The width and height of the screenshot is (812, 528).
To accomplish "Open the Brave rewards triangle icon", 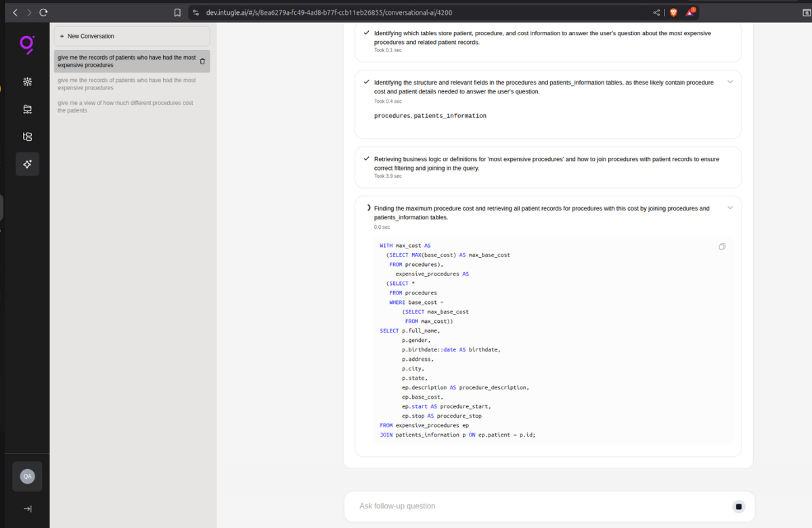I will 690,12.
